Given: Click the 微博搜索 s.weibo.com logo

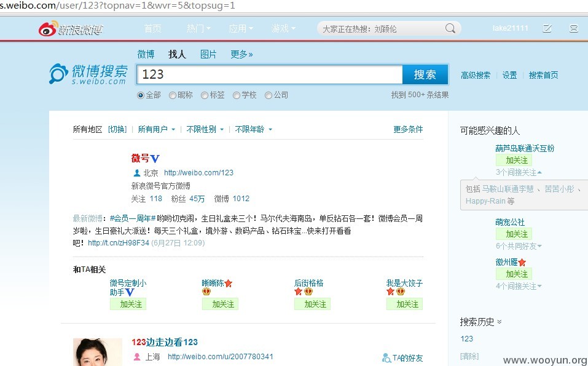Looking at the screenshot, I should click(x=88, y=74).
